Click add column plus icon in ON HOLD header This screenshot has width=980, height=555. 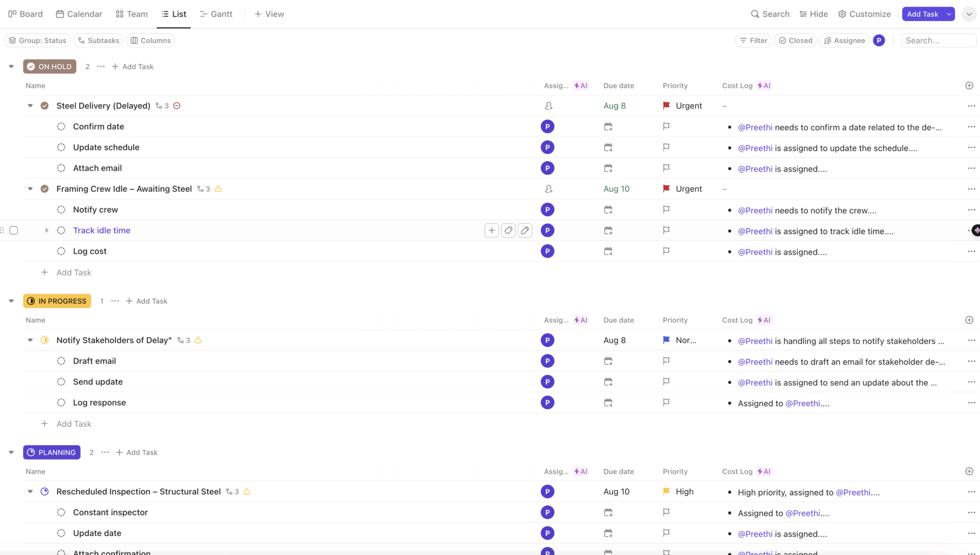pos(969,86)
